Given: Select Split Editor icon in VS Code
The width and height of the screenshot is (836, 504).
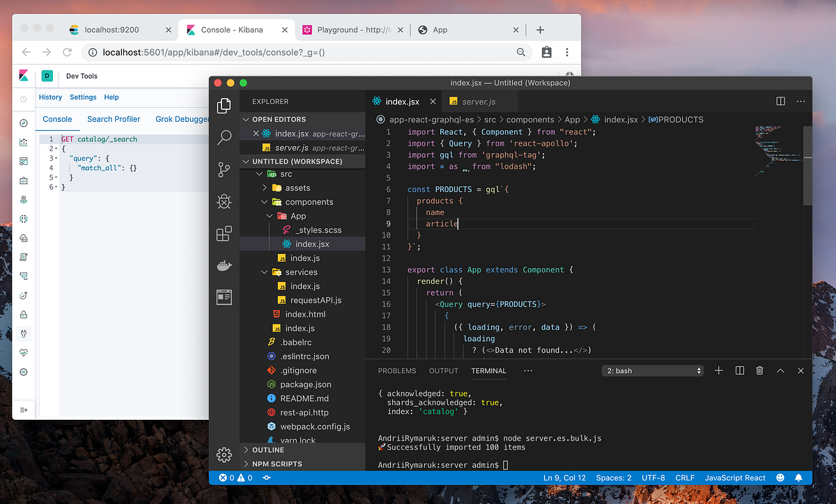Looking at the screenshot, I should 780,100.
